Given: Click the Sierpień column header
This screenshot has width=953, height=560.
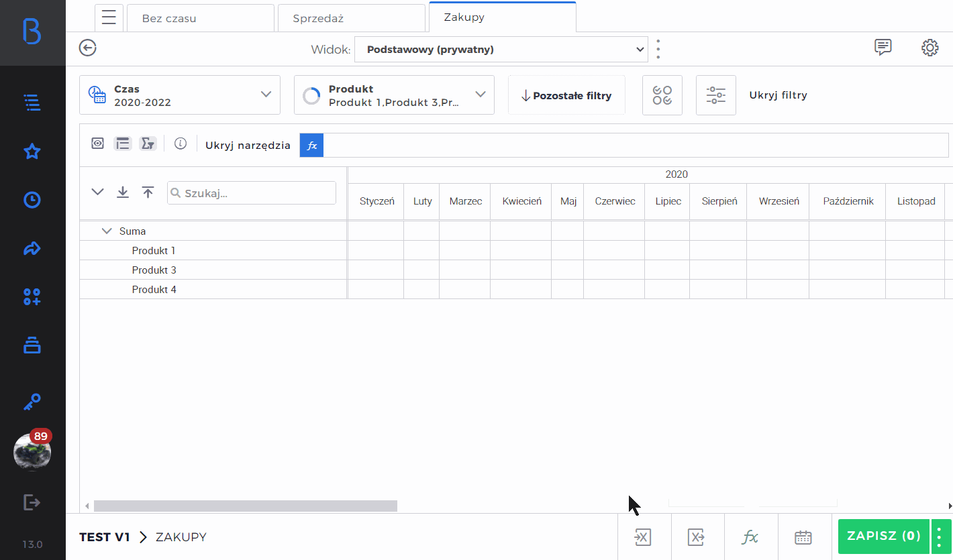Looking at the screenshot, I should point(719,201).
